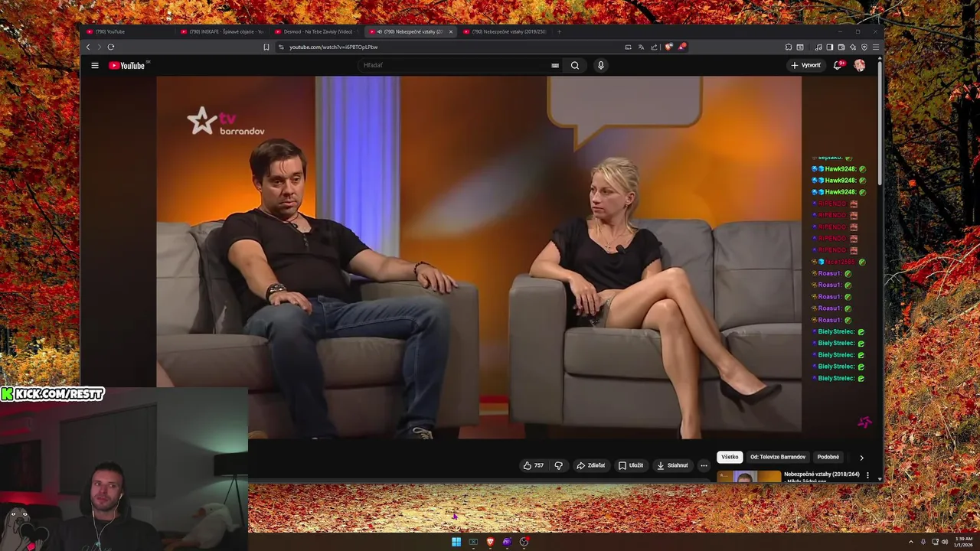
Task: Click the translate icon in address bar
Action: 641,47
